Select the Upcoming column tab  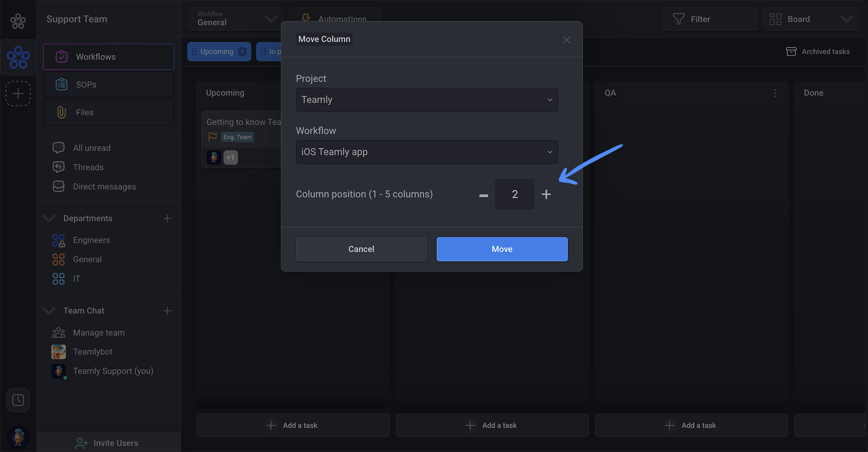(x=219, y=51)
